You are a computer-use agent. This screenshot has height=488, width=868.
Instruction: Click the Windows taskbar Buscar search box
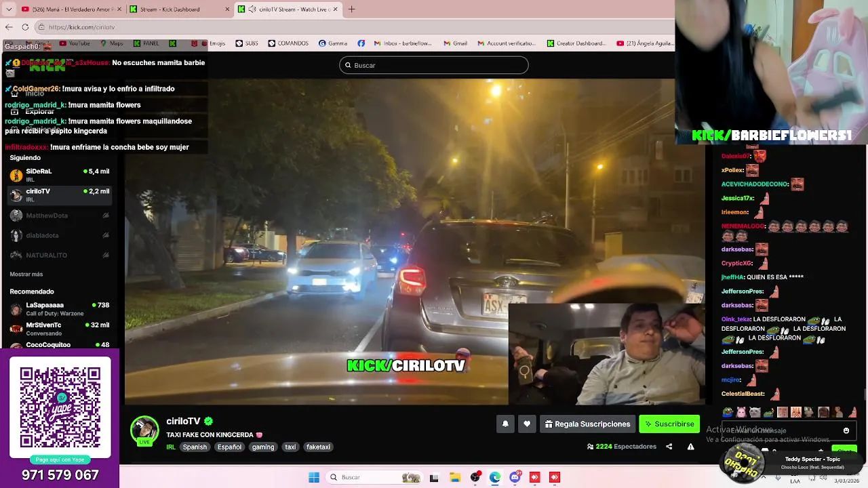tap(373, 477)
